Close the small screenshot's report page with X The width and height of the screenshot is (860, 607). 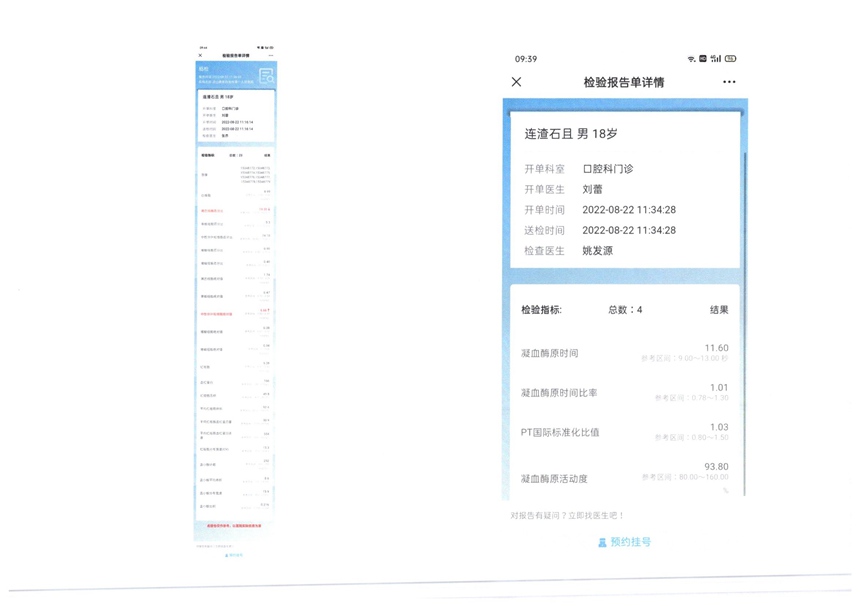coord(200,55)
